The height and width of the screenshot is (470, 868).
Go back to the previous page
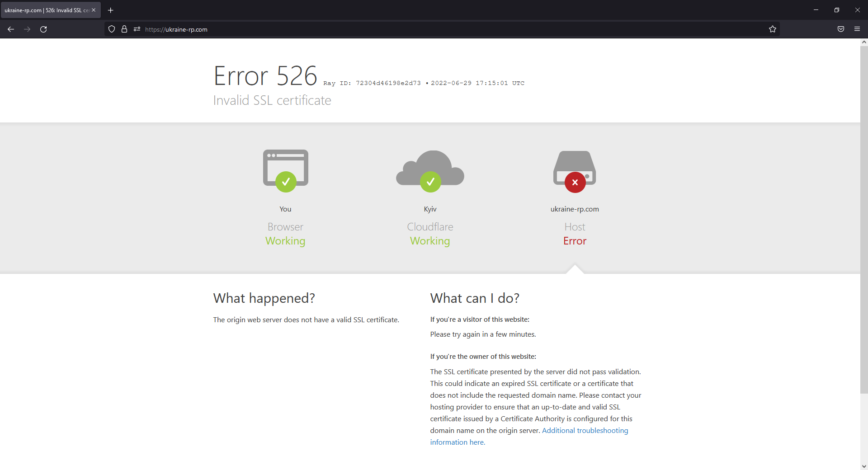pyautogui.click(x=11, y=29)
